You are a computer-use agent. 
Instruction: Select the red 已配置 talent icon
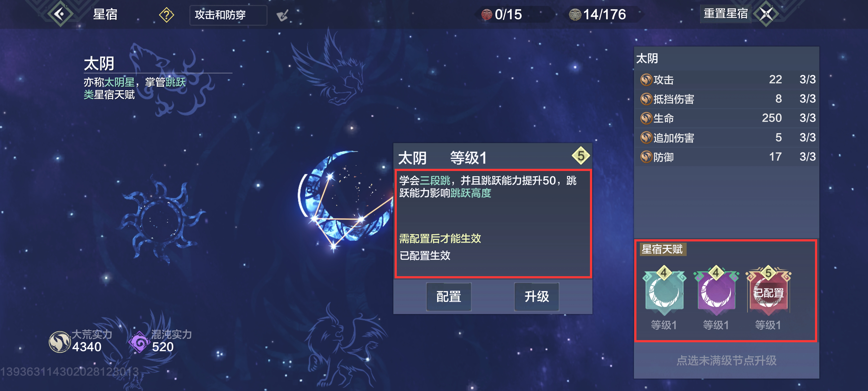[x=768, y=291]
